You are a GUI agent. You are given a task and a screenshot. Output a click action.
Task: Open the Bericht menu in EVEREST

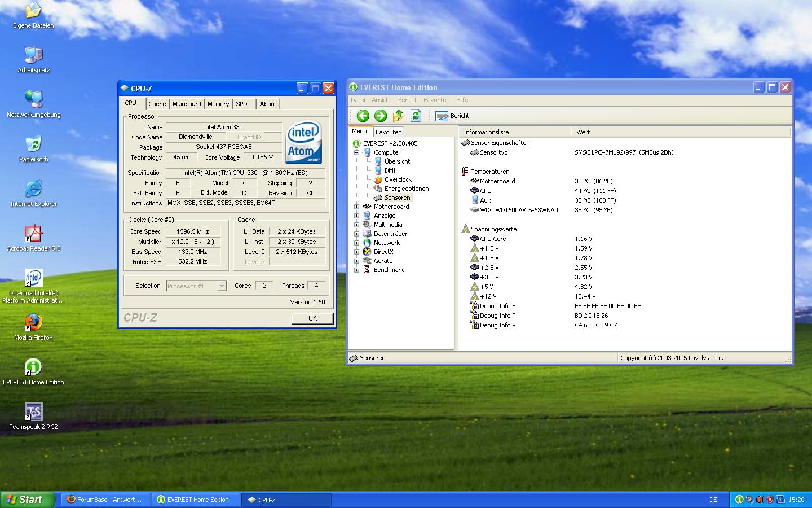(407, 100)
